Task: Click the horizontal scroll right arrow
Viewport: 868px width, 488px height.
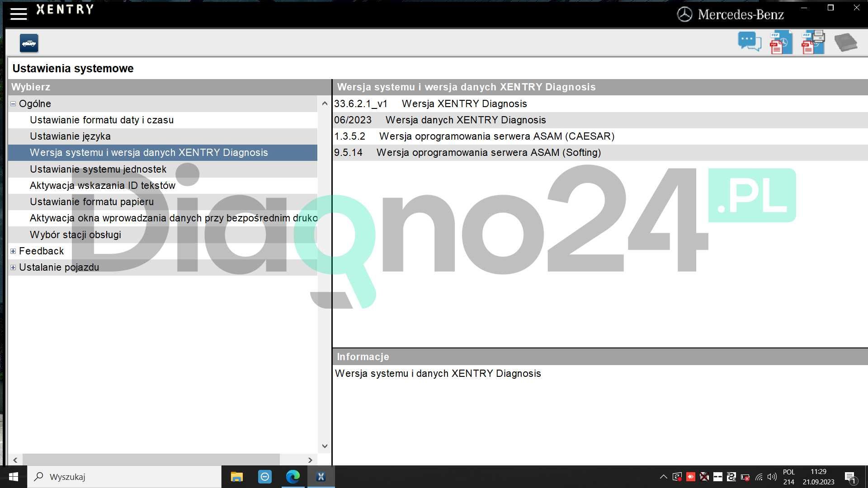Action: coord(310,460)
